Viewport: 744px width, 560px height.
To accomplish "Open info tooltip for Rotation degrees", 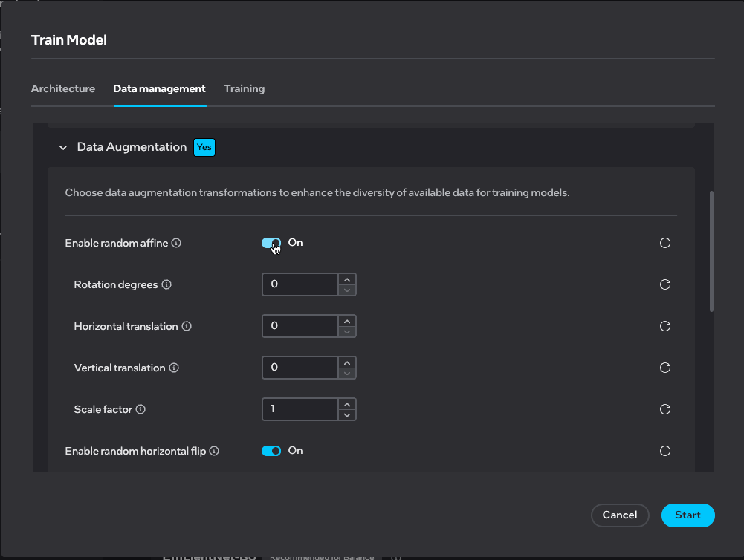I will pyautogui.click(x=167, y=284).
